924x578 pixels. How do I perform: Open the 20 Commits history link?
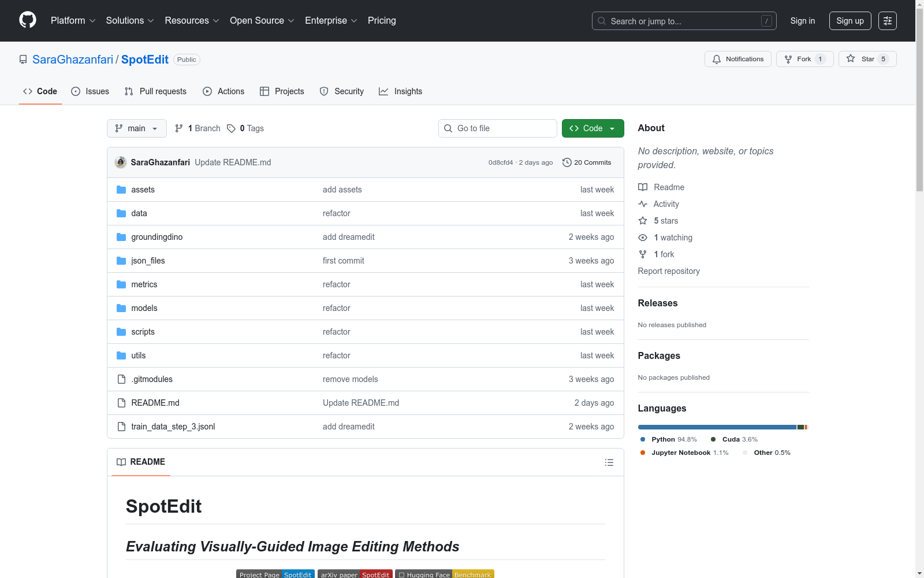click(x=587, y=162)
